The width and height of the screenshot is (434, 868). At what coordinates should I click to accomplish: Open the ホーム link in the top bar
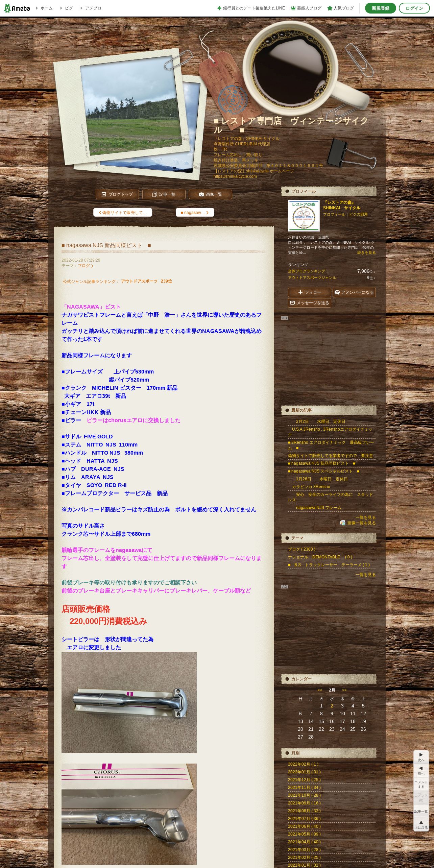(44, 8)
